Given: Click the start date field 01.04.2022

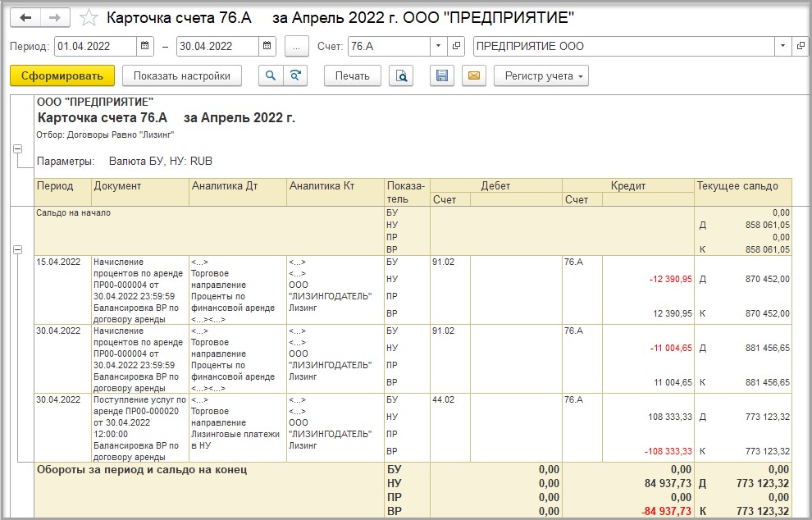Looking at the screenshot, I should tap(95, 46).
